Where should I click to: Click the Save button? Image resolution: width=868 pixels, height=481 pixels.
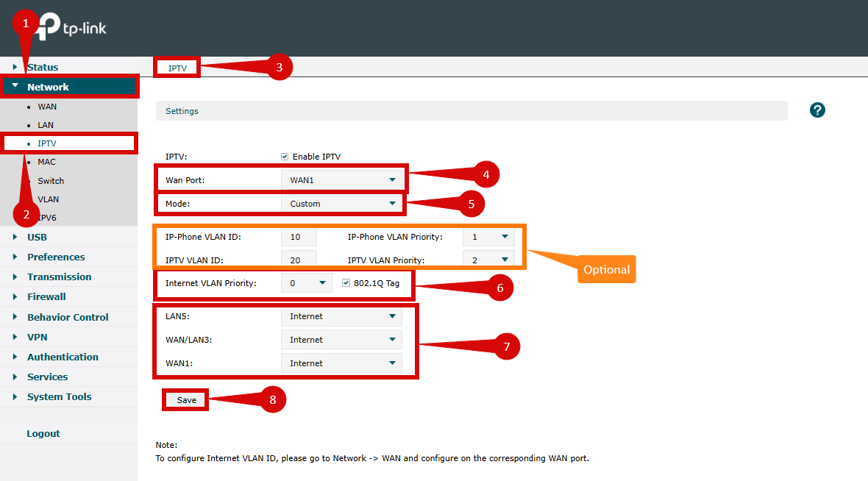186,400
